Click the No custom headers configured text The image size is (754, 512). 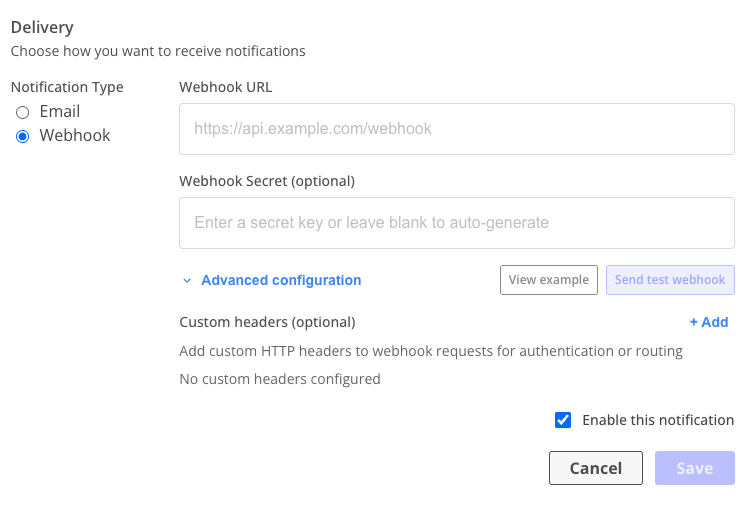[x=280, y=379]
